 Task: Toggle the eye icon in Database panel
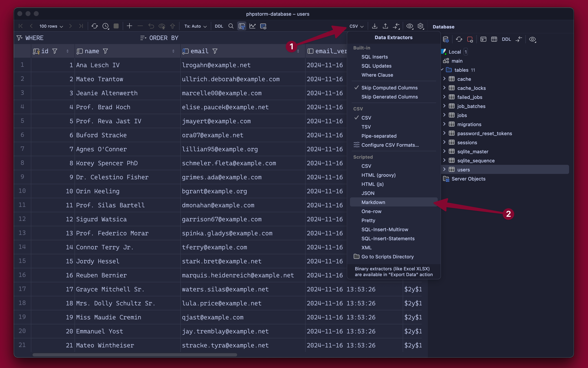(532, 39)
